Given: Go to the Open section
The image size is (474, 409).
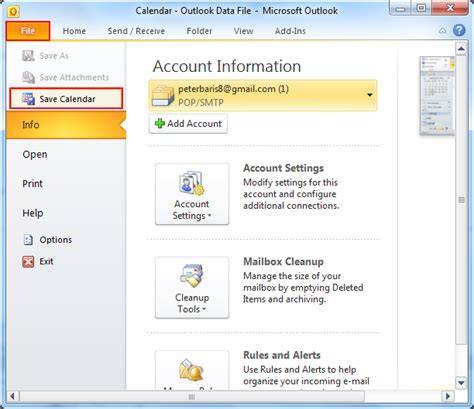Looking at the screenshot, I should click(35, 154).
